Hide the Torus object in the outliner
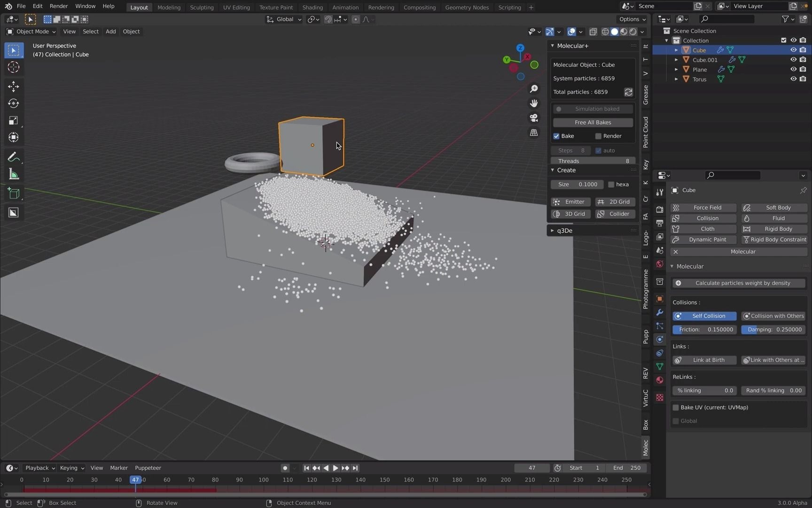Screen dimensions: 812x508 pos(793,79)
